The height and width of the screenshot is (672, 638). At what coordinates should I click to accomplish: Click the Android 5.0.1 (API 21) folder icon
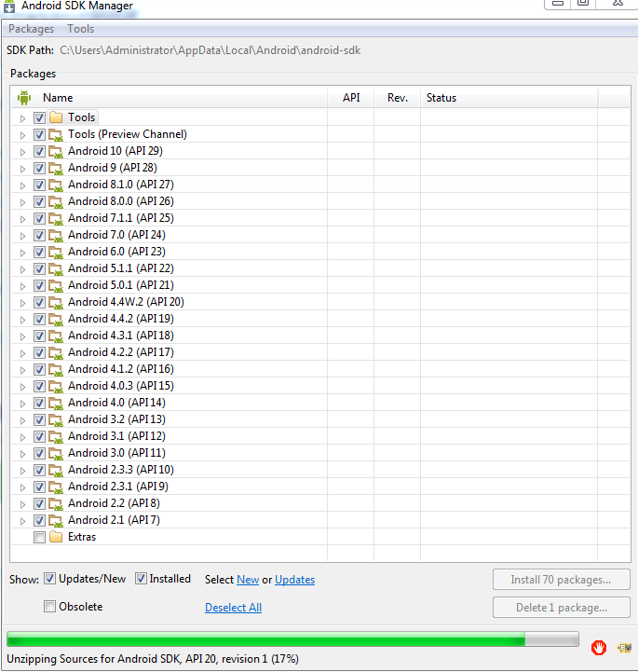pos(56,285)
